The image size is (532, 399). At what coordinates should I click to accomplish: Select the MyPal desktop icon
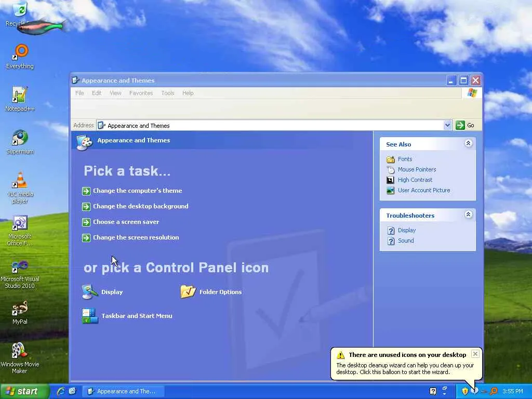coord(20,312)
